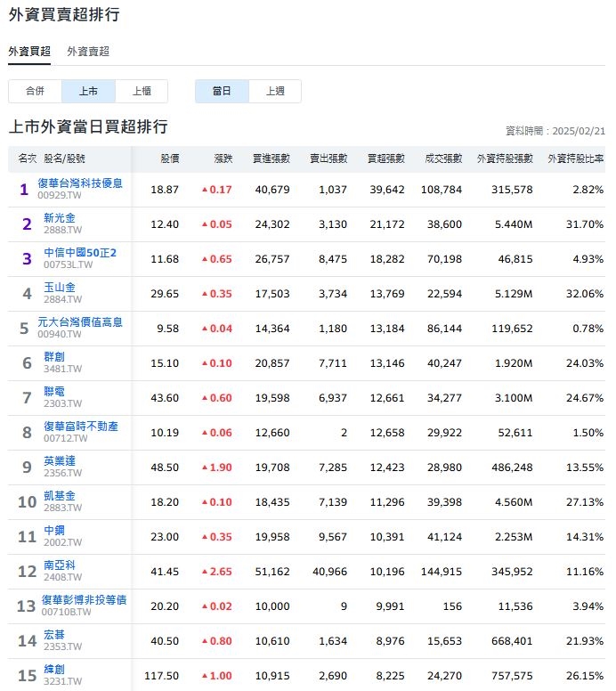The width and height of the screenshot is (616, 691).
Task: Click the 上市外資當日買超排行 heading
Action: pos(88,127)
